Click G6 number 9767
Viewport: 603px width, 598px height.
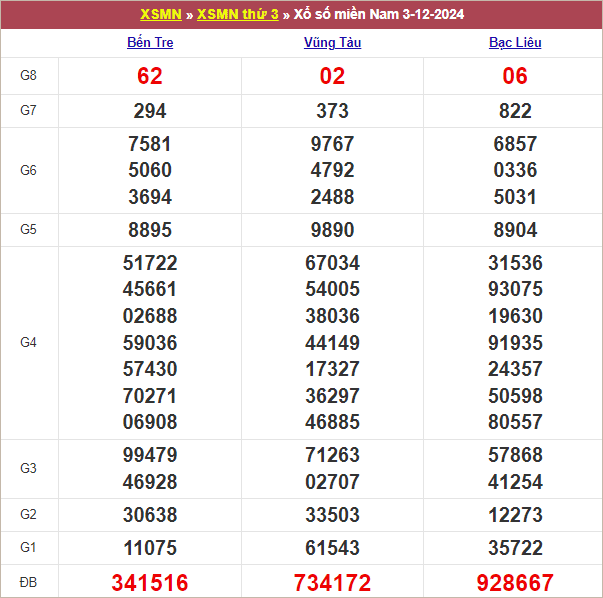pyautogui.click(x=332, y=144)
